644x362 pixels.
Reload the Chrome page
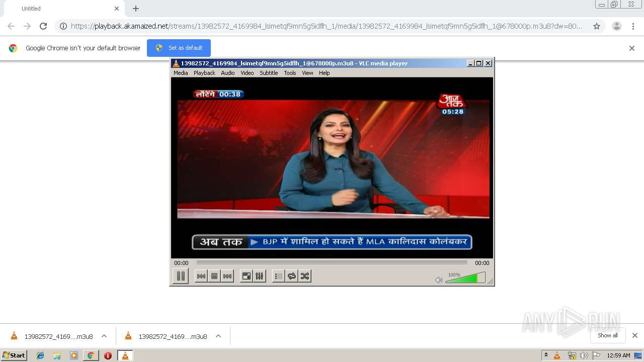[x=43, y=26]
